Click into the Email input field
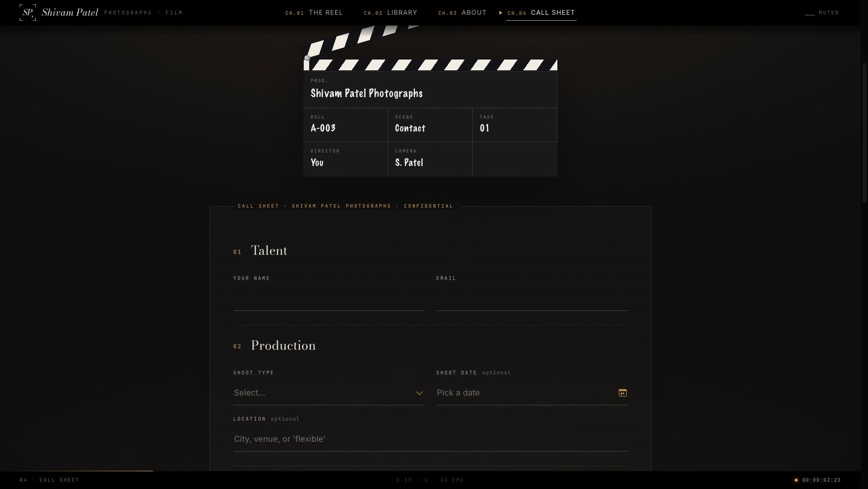868x489 pixels. click(532, 298)
